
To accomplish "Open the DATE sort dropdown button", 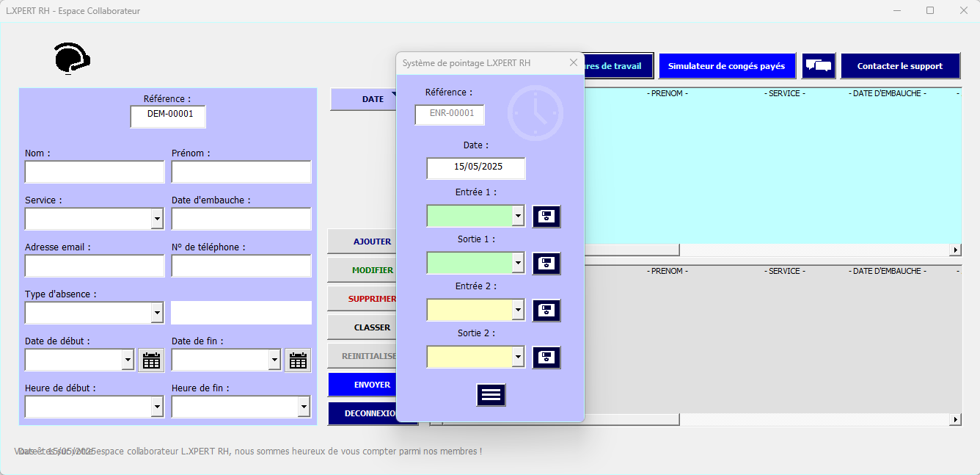I will [364, 99].
